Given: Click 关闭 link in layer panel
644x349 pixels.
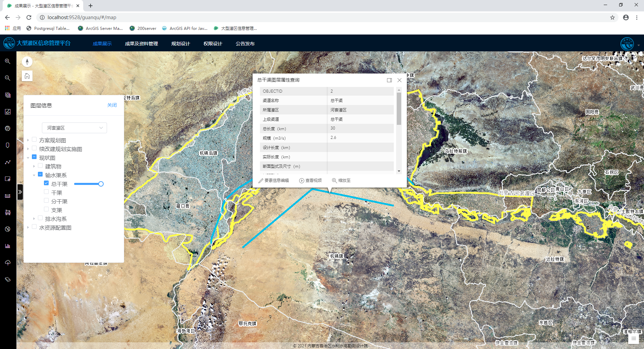Looking at the screenshot, I should [112, 105].
